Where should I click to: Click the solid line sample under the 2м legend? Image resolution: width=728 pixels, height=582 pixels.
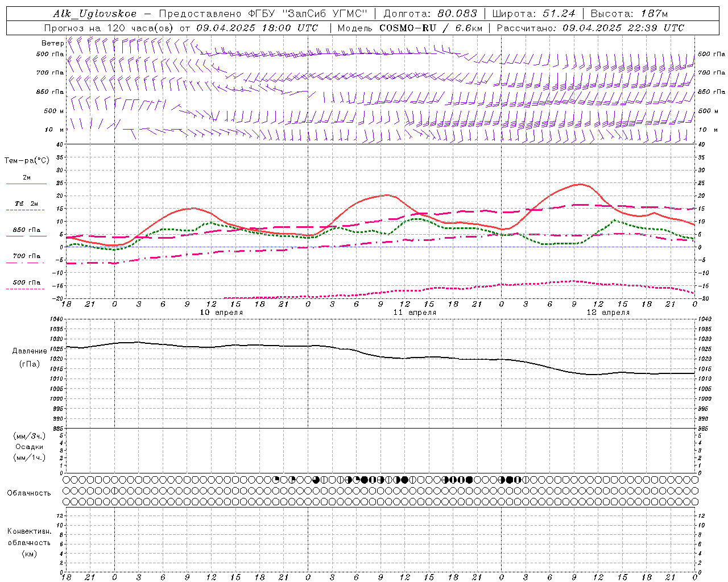coord(26,184)
